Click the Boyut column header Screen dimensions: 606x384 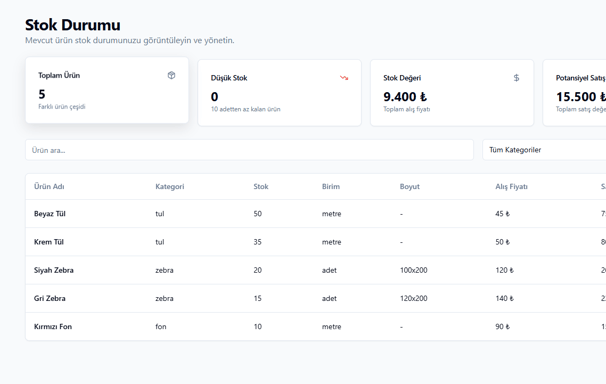point(410,187)
